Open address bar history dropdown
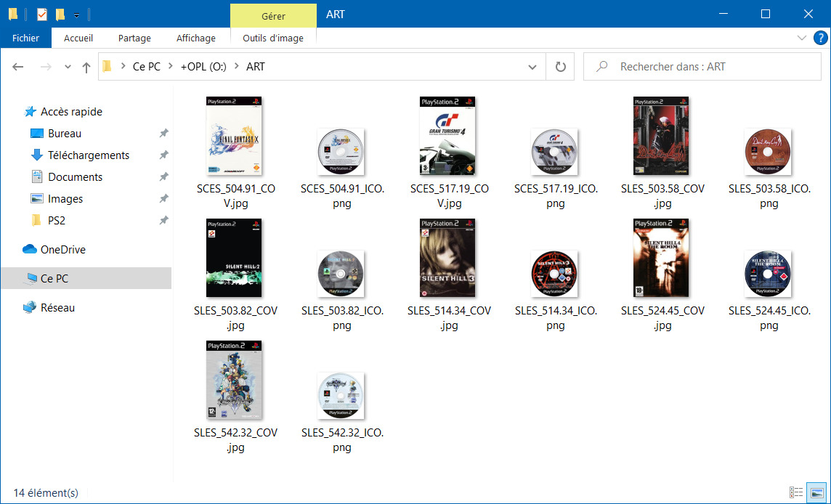831x504 pixels. [532, 67]
